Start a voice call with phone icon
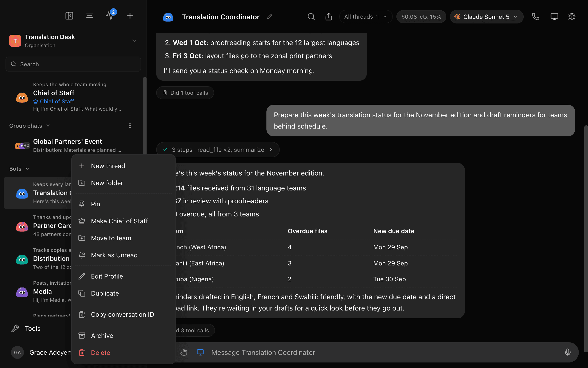 pos(536,17)
